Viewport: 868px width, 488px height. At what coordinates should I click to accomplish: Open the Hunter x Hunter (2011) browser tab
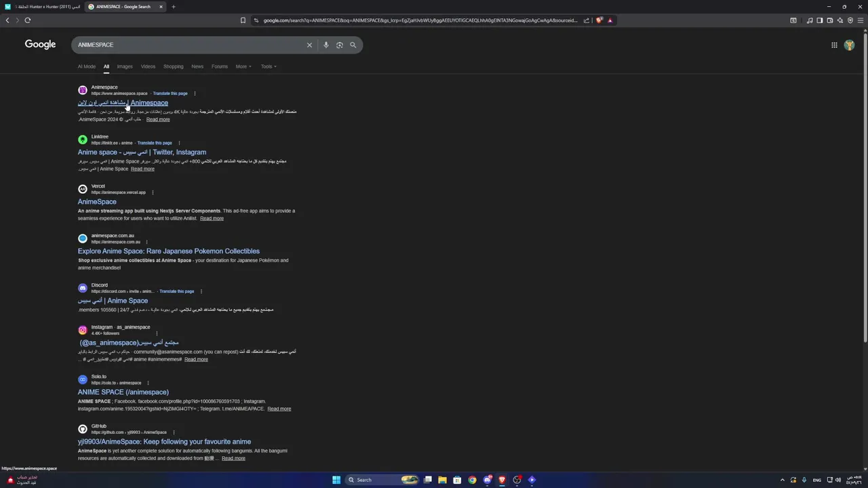pos(42,7)
